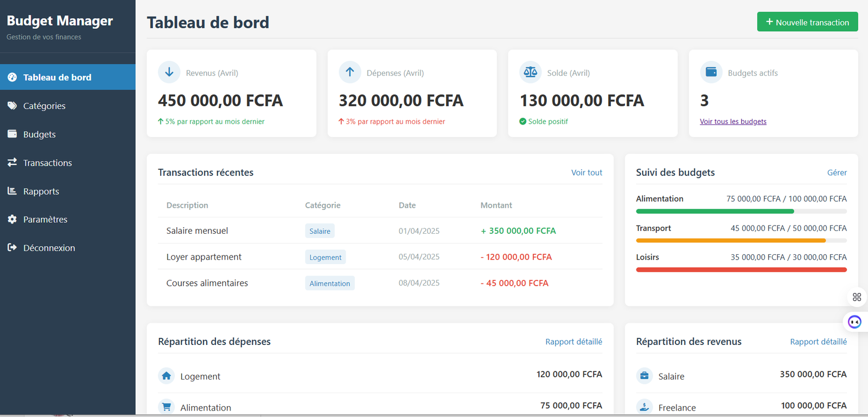Click the hand-coin icon next to Freelance
Viewport: 868px width, 417px height.
click(644, 407)
